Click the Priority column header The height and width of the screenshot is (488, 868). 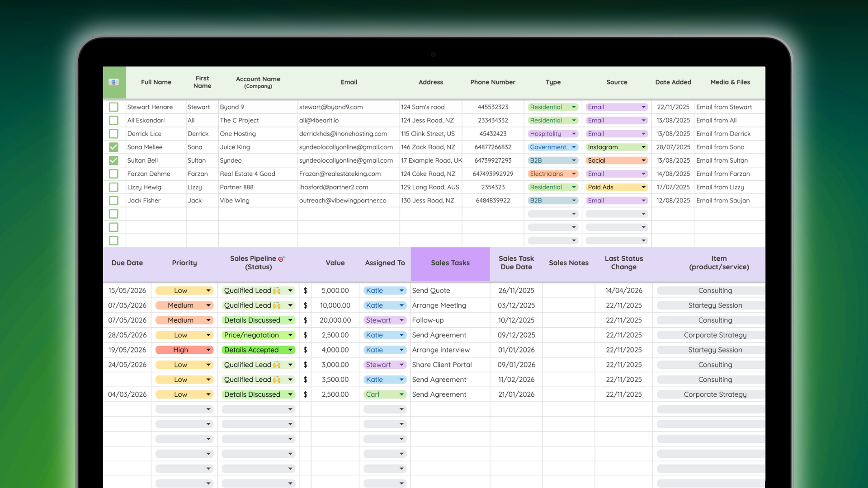[184, 263]
